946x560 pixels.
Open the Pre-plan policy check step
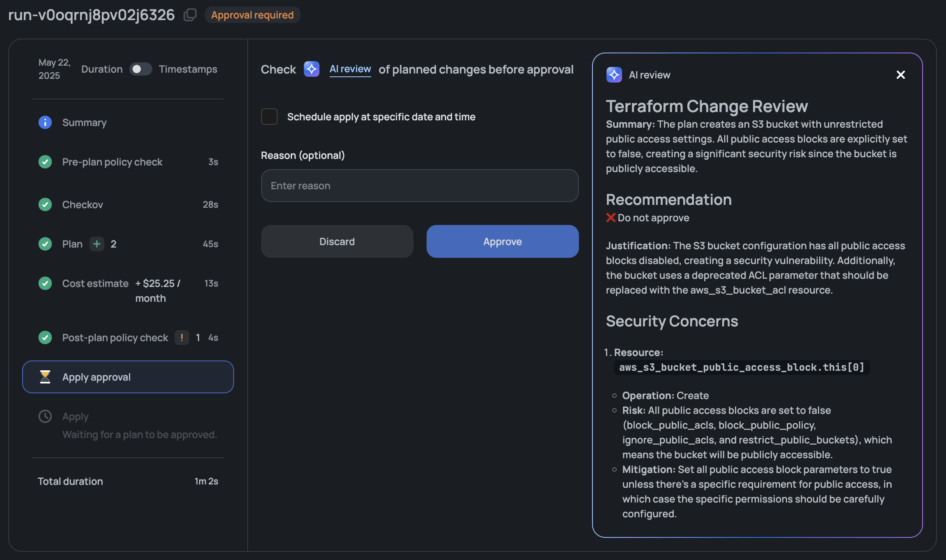112,162
